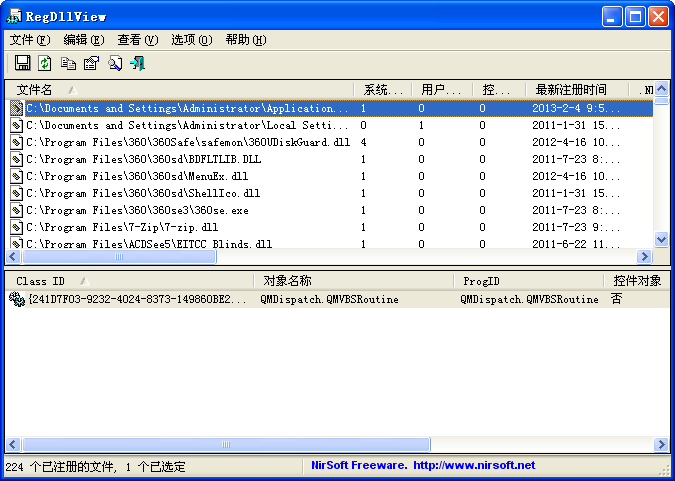The width and height of the screenshot is (675, 481).
Task: Open the 查看(V) menu
Action: (x=137, y=40)
